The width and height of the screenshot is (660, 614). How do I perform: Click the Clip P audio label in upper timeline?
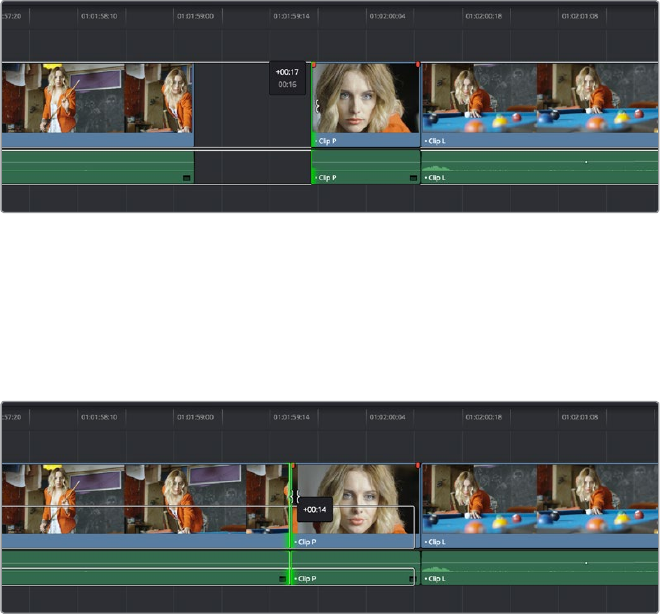pyautogui.click(x=327, y=178)
